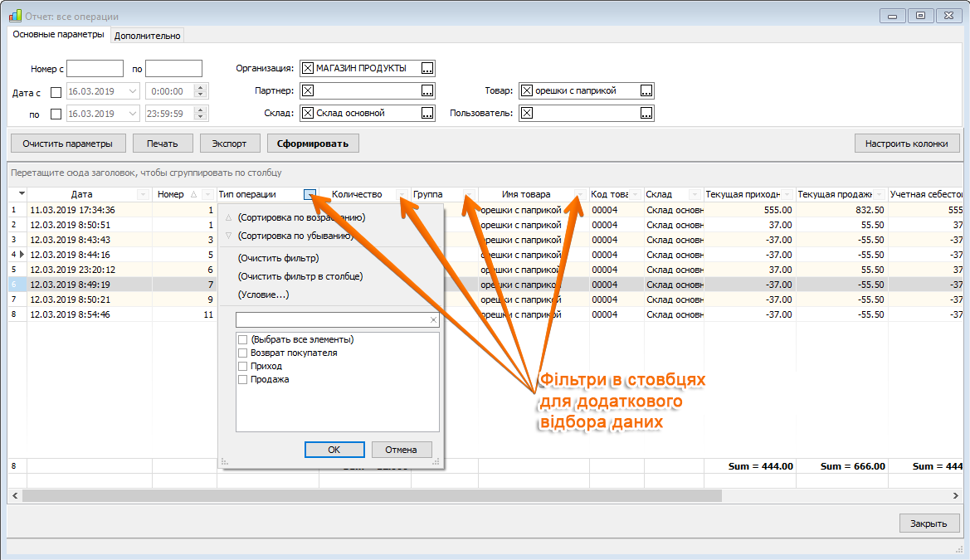Decrease the 0:00:00 start time spinner

pos(201,95)
